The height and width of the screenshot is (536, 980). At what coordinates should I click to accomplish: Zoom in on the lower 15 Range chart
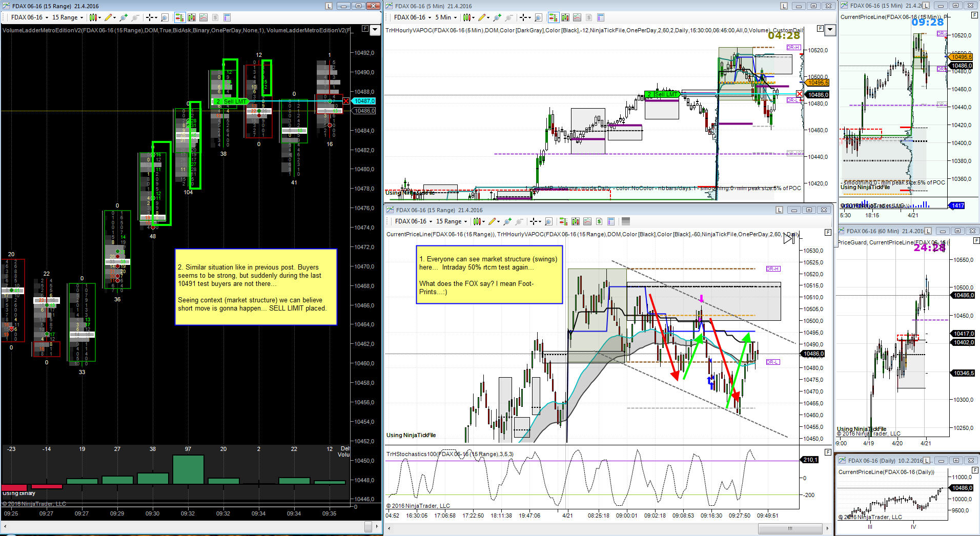507,221
